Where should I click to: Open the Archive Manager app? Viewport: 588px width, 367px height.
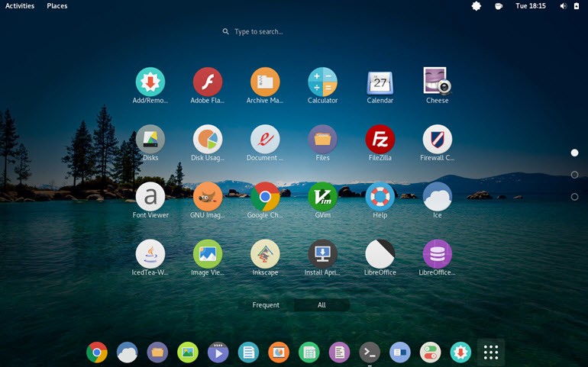pos(265,82)
